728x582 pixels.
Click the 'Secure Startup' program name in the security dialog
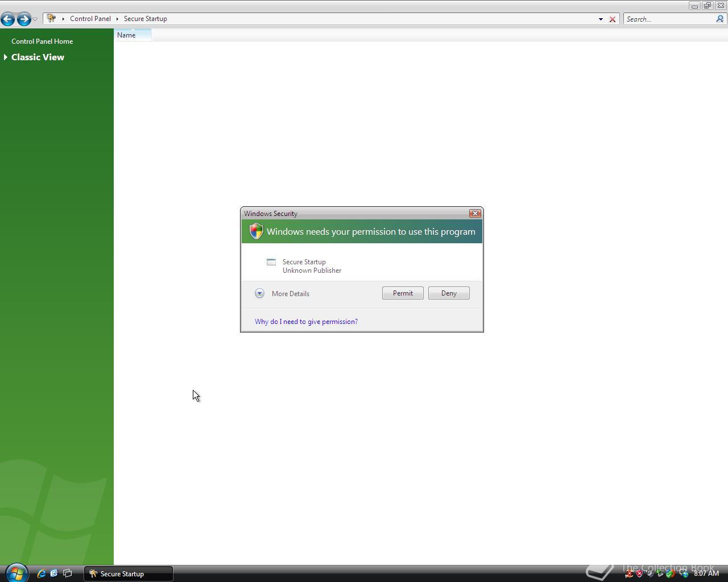click(304, 262)
